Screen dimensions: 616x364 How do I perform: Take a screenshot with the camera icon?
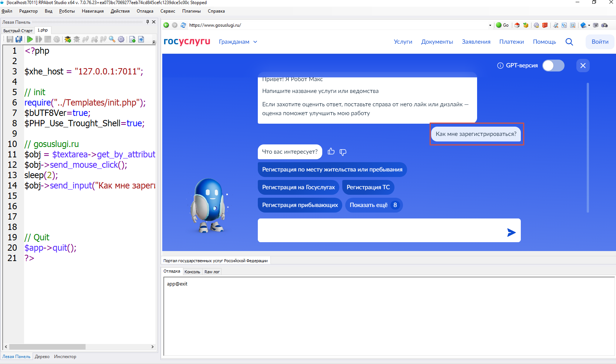click(596, 25)
